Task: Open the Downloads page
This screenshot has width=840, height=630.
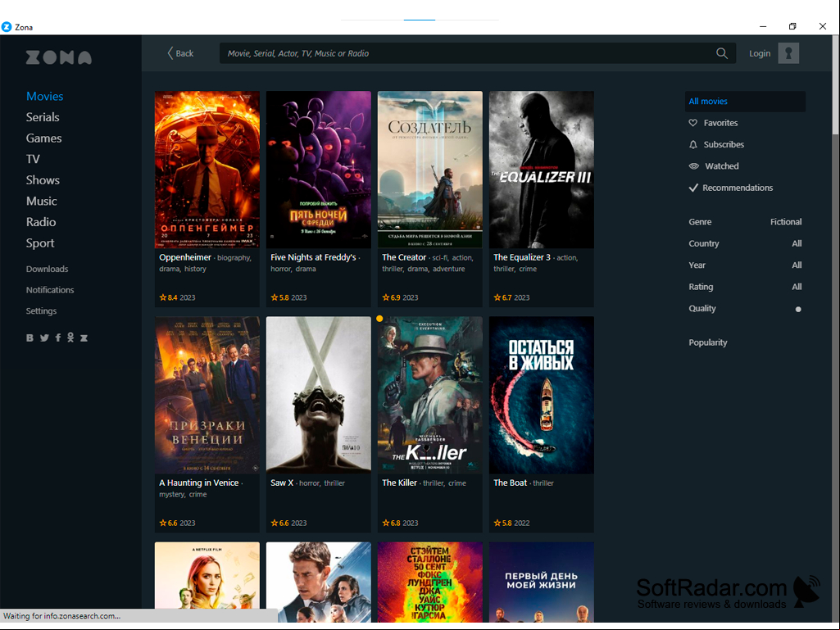Action: coord(48,269)
